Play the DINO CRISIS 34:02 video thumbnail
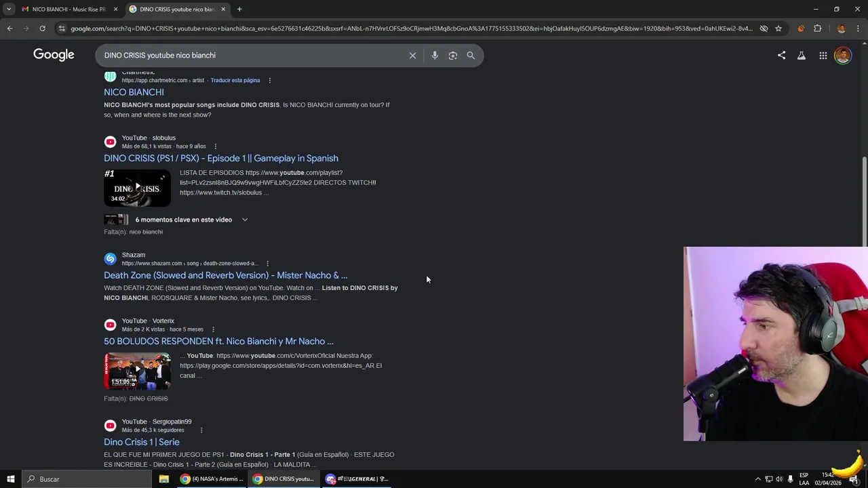The image size is (868, 488). 137,187
